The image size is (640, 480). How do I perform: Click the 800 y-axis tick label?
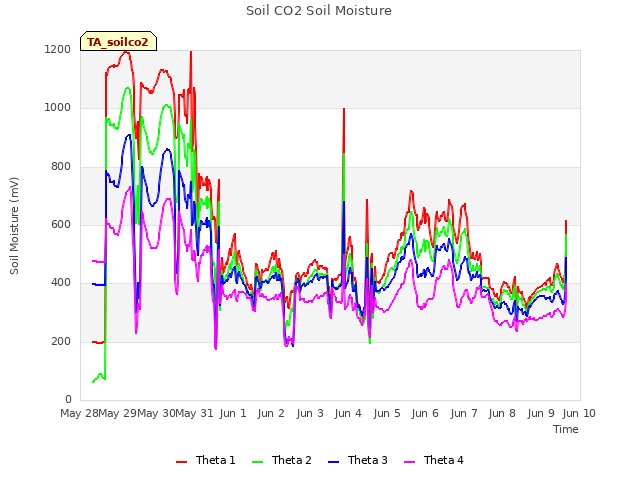[x=61, y=167]
